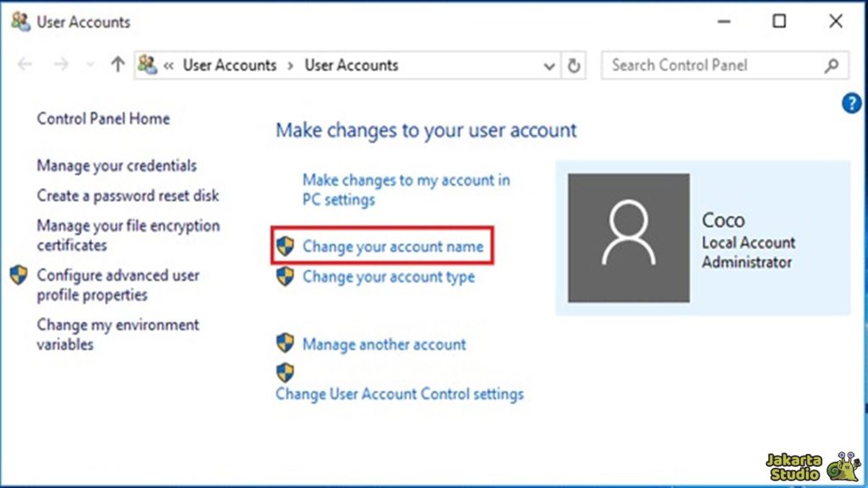Open the Change your account name link

pyautogui.click(x=392, y=247)
